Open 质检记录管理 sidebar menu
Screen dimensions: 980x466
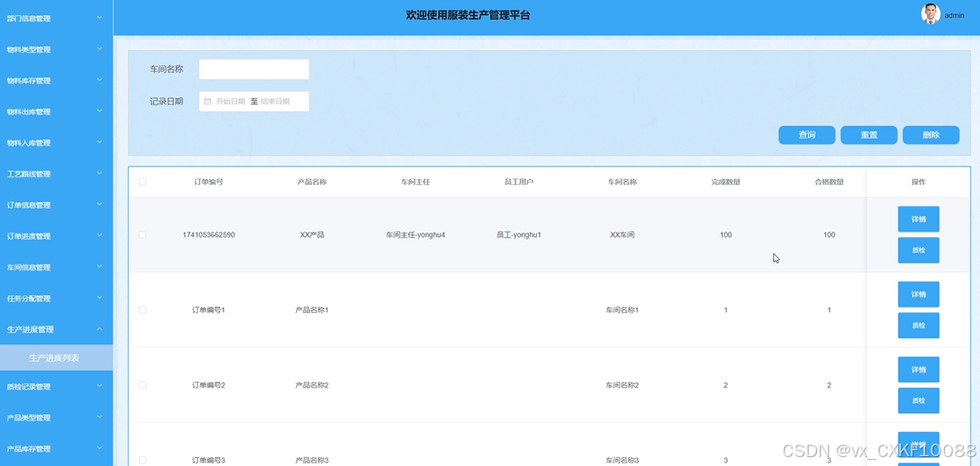pyautogui.click(x=56, y=386)
